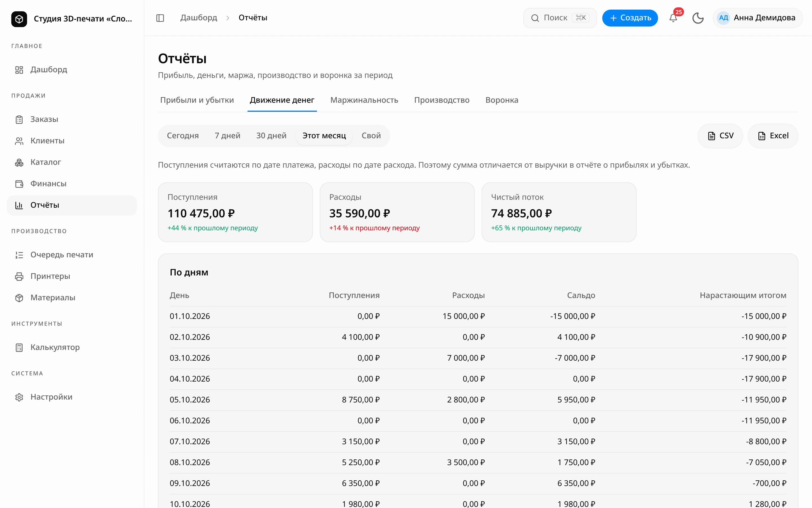This screenshot has width=812, height=508.
Task: Click the Поступления summary card
Action: 235,212
